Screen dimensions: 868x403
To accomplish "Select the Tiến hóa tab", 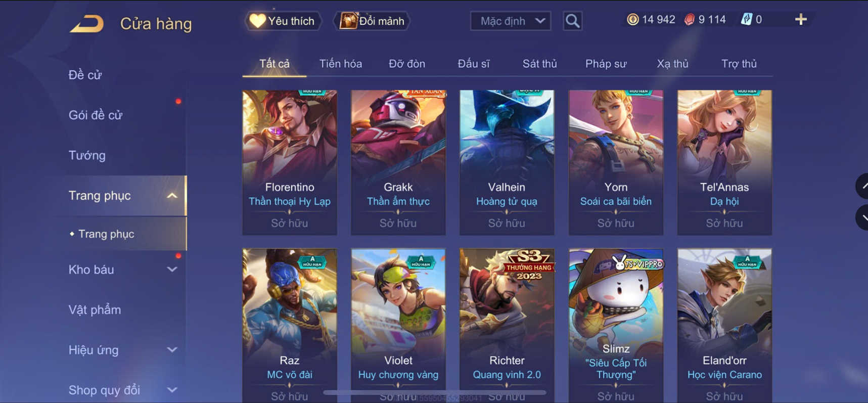I will (x=340, y=64).
